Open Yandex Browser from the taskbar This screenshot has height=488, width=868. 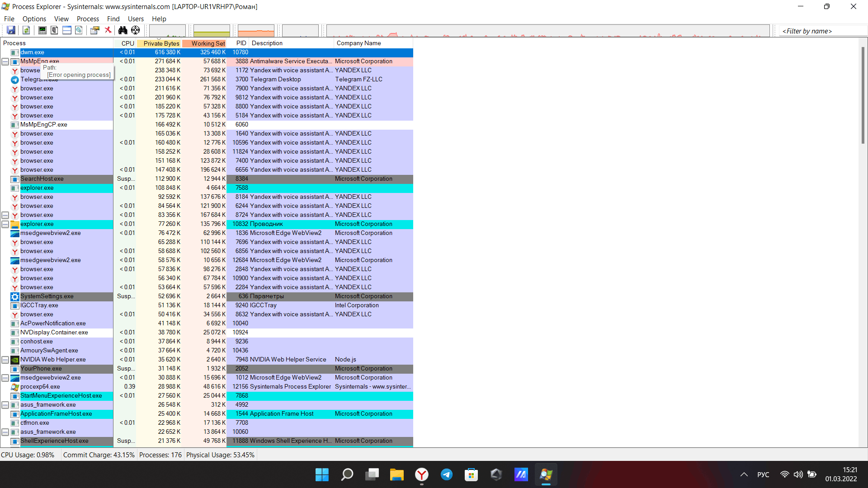coord(421,474)
